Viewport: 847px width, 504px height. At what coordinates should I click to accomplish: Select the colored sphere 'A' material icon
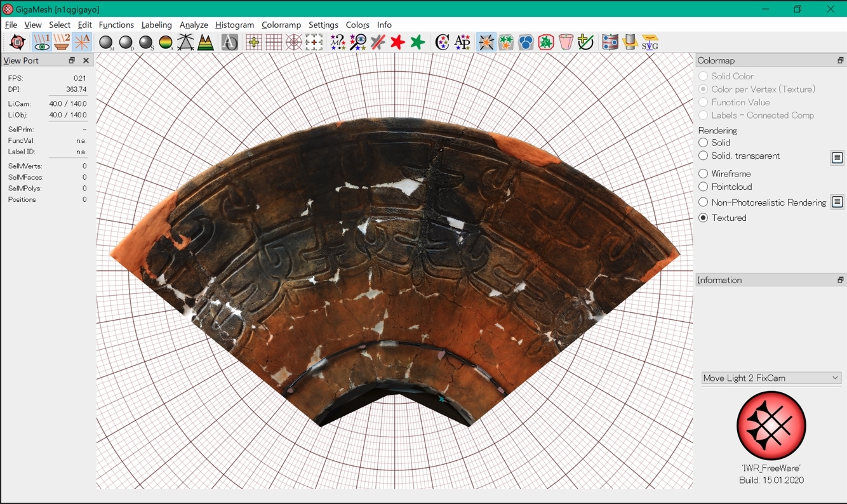(x=166, y=43)
